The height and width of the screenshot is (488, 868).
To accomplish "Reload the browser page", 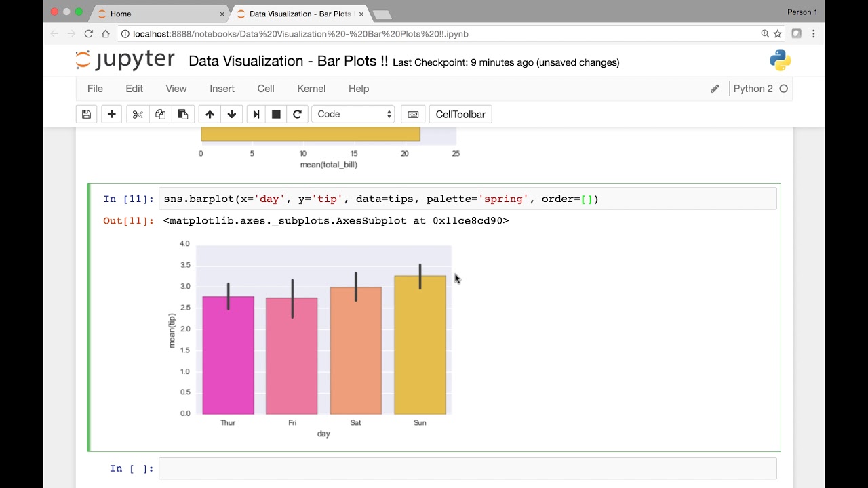I will (x=89, y=33).
